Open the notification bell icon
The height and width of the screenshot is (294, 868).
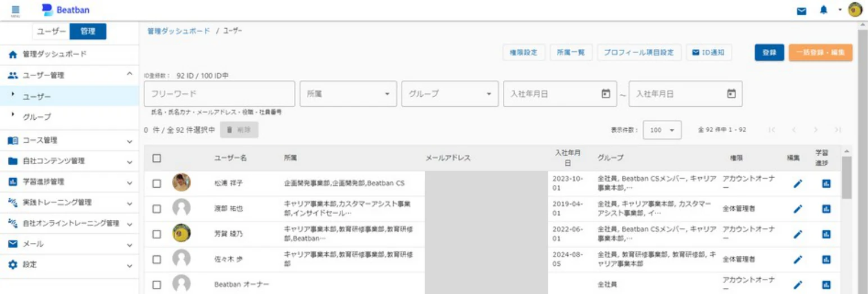tap(823, 10)
